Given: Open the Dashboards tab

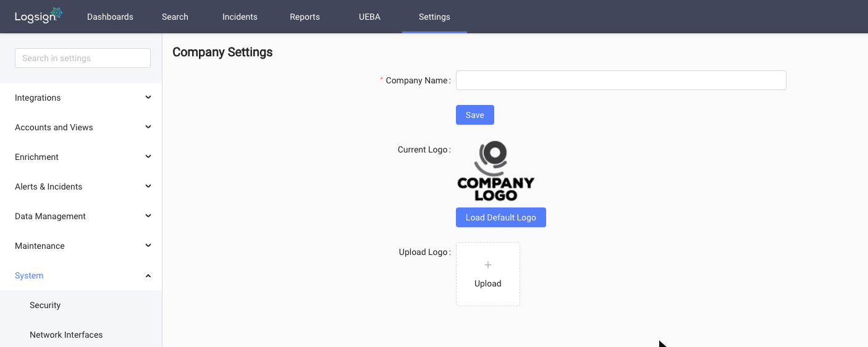Looking at the screenshot, I should [x=110, y=17].
